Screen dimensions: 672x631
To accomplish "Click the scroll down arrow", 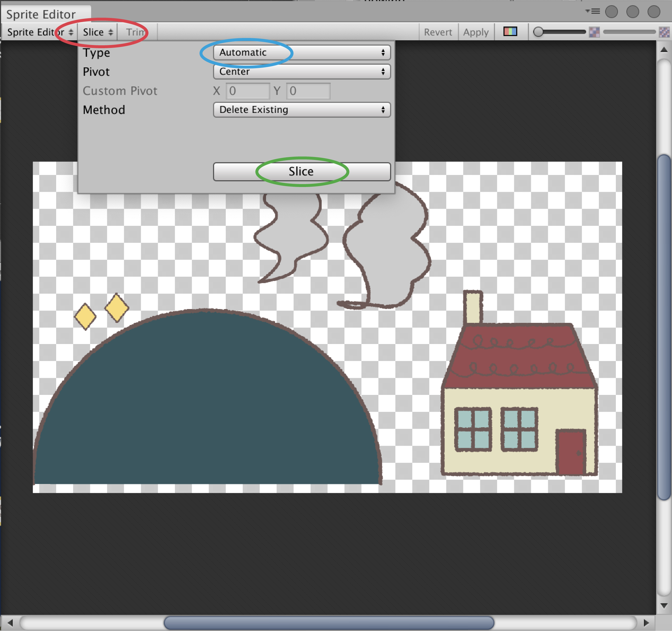I will [663, 605].
